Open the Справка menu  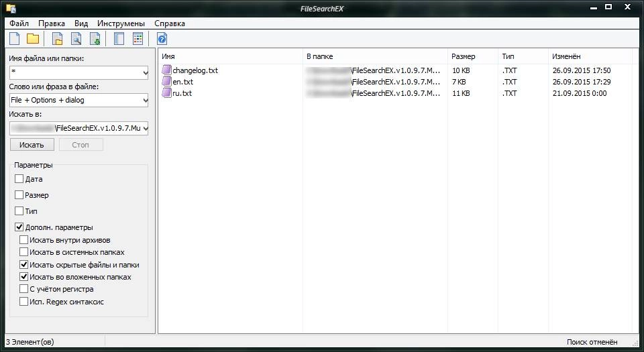(x=170, y=23)
